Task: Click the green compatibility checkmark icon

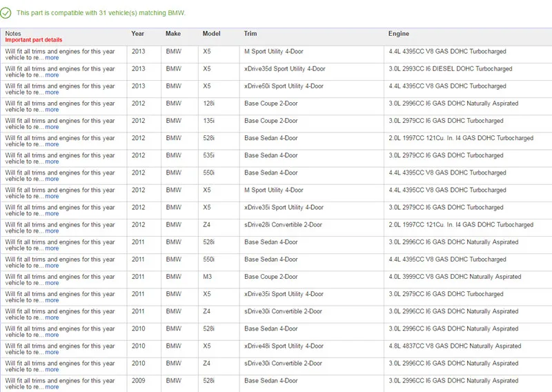Action: tap(6, 13)
